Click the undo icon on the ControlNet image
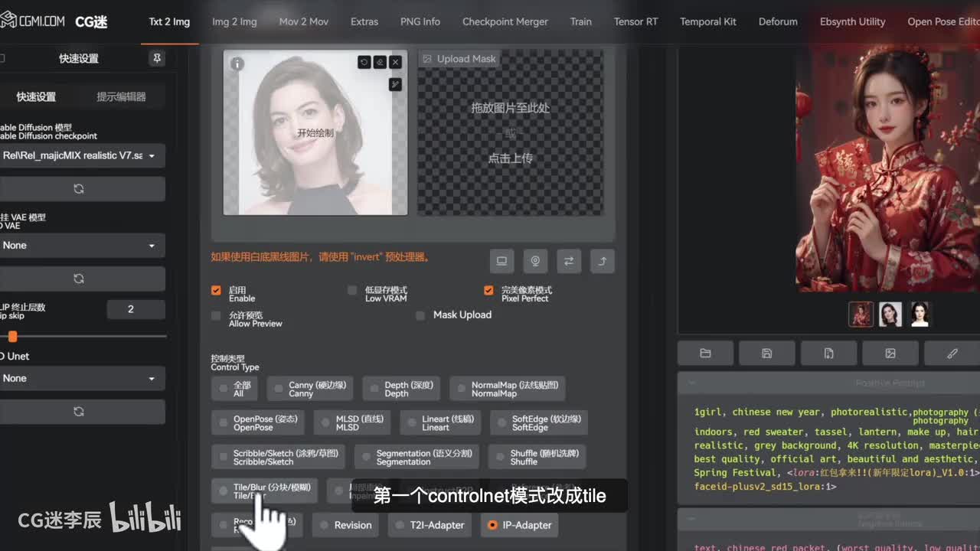The height and width of the screenshot is (551, 980). pos(364,62)
